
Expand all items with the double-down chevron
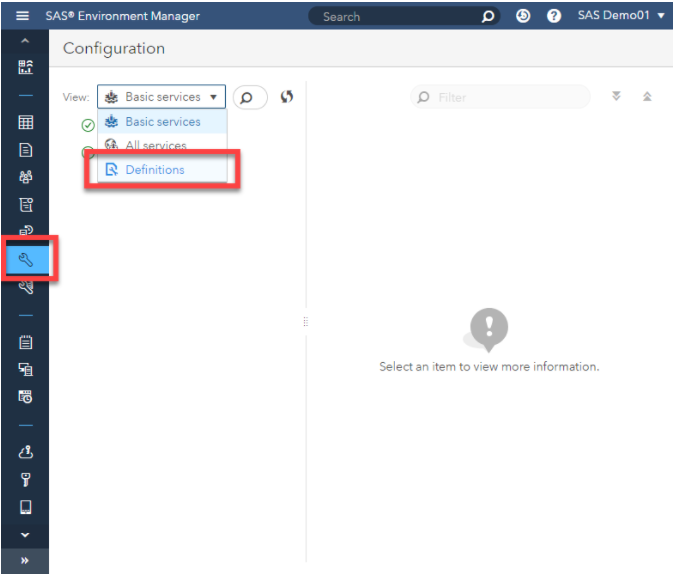(616, 96)
